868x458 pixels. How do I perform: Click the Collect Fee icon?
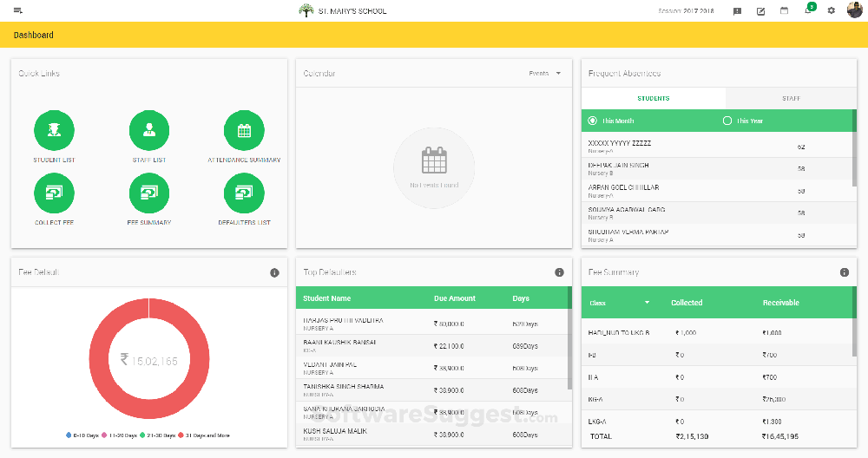click(x=54, y=193)
